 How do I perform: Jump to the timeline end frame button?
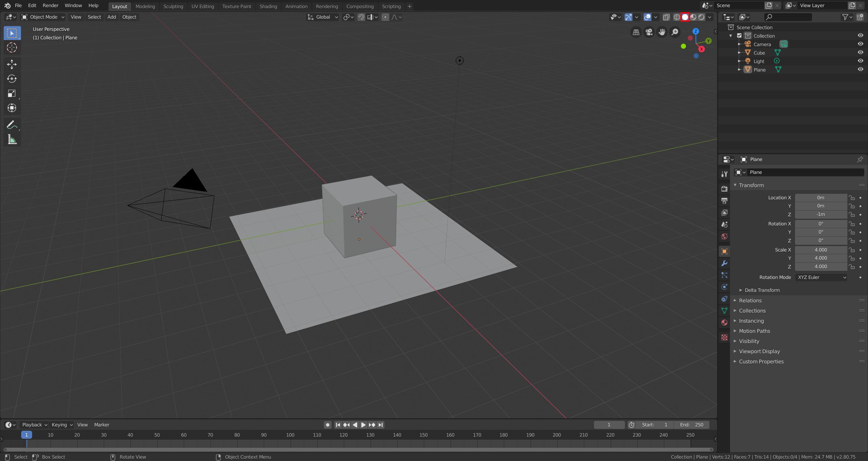pyautogui.click(x=380, y=425)
